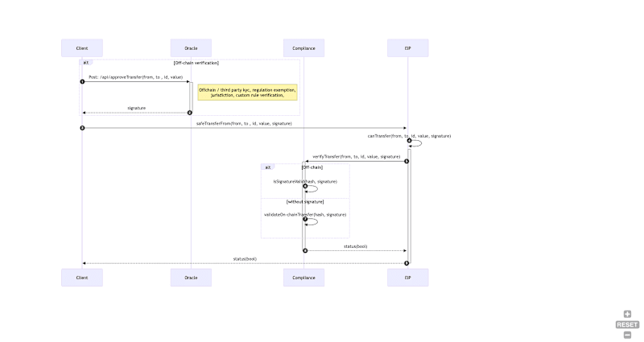The height and width of the screenshot is (342, 644).
Task: Click the "verifyTransfer(from, to, id, value, signature)" label
Action: (356, 157)
